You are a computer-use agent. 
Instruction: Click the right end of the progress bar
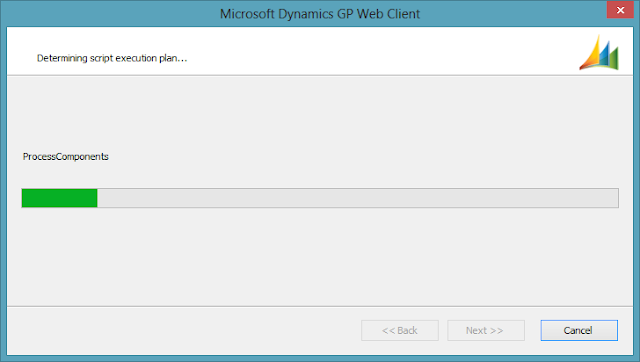click(x=616, y=198)
